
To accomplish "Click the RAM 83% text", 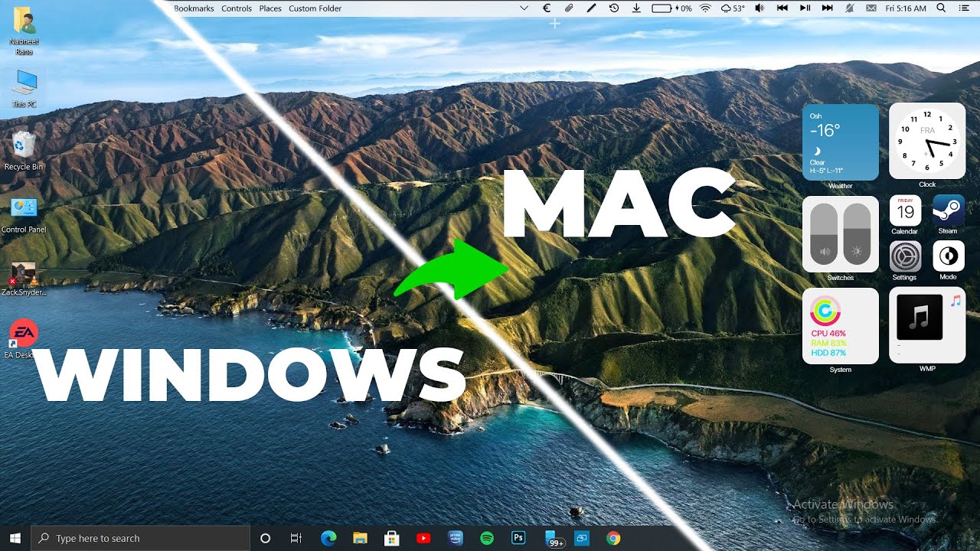I will pyautogui.click(x=828, y=344).
